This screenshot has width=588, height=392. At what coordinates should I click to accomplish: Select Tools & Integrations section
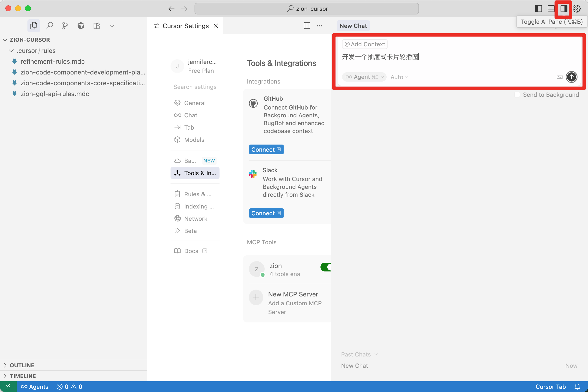[x=195, y=173]
